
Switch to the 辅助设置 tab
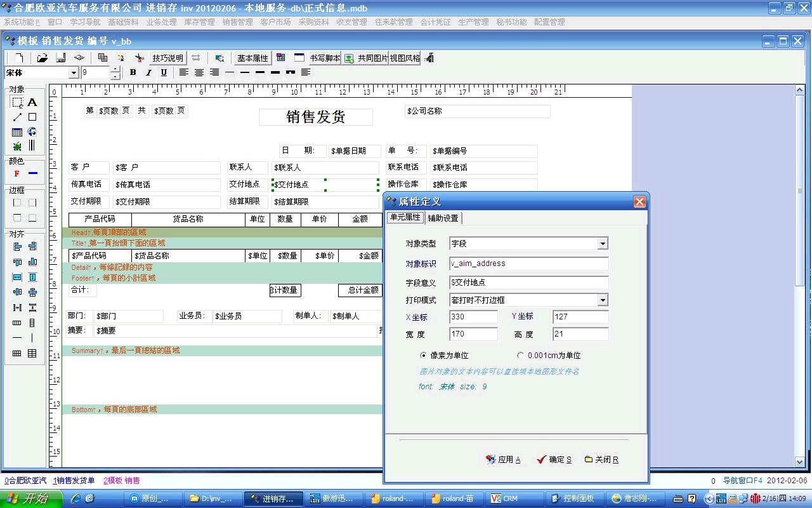click(443, 218)
